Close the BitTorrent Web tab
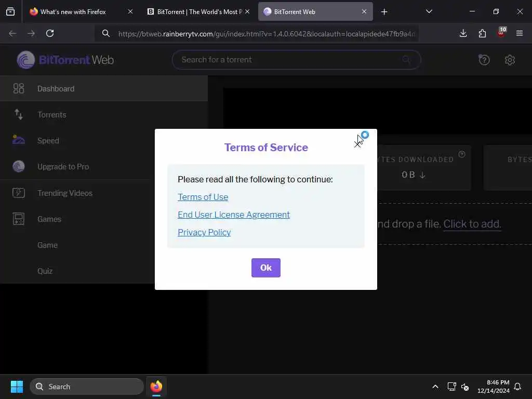The height and width of the screenshot is (399, 532). coord(364,11)
